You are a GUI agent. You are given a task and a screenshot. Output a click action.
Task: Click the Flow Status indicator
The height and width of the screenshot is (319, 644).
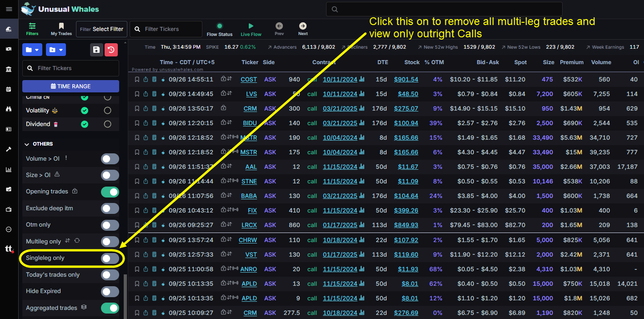click(220, 29)
